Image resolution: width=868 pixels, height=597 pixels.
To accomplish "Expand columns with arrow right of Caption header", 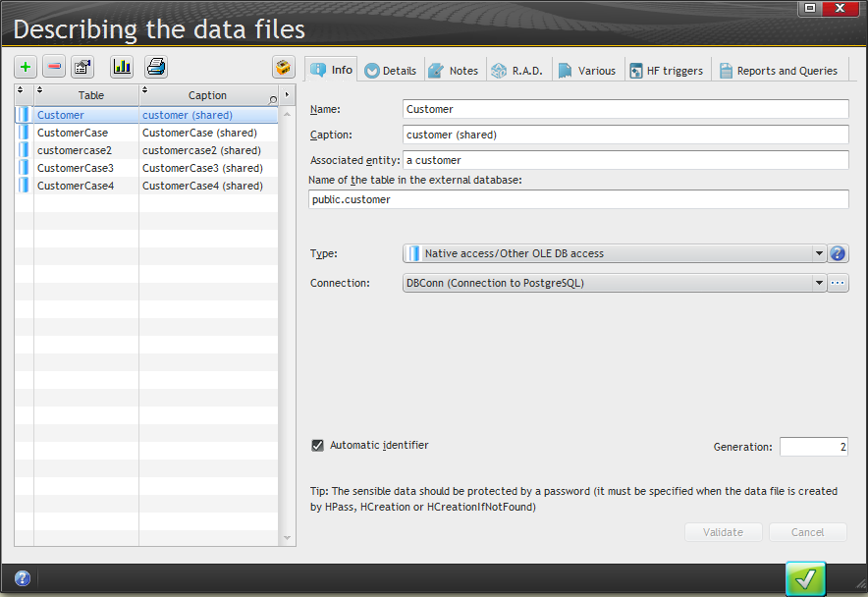I will coord(287,94).
